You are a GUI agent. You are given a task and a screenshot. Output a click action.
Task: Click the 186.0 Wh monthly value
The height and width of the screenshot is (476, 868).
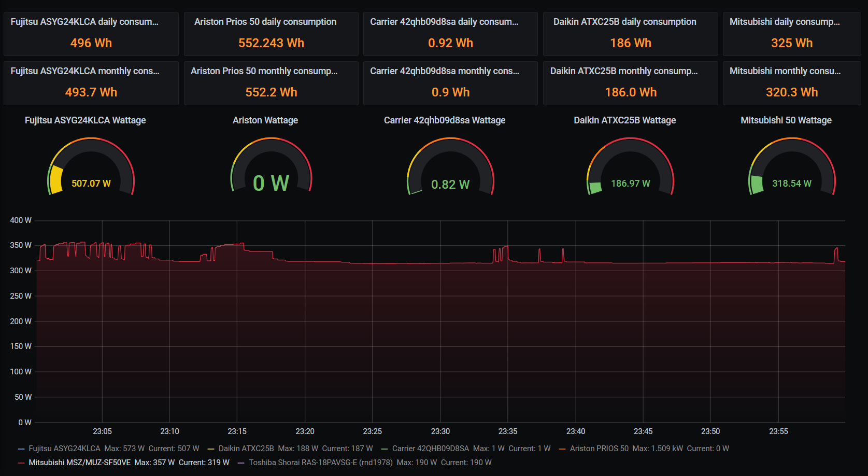[x=631, y=92]
